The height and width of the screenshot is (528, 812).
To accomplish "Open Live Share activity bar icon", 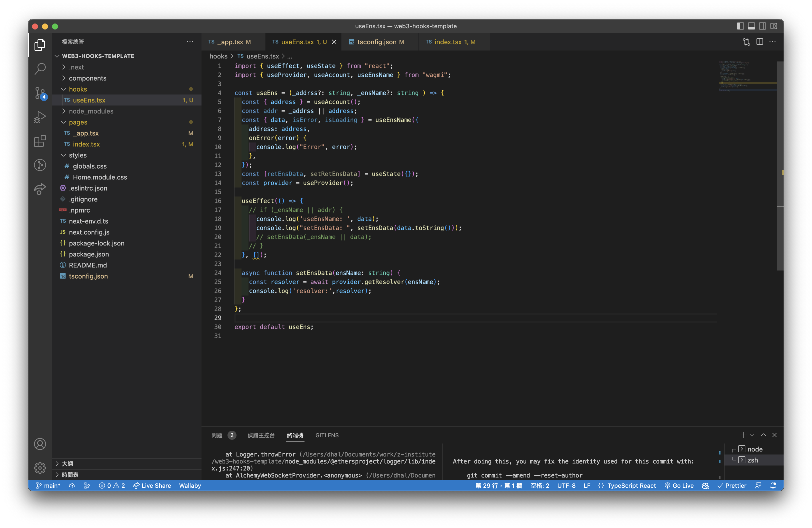I will 40,188.
